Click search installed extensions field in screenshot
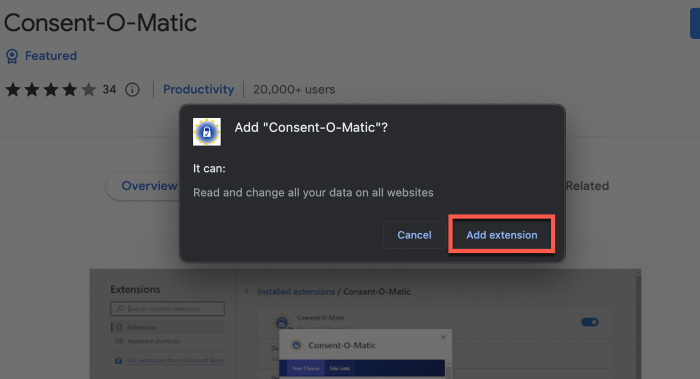 (x=167, y=308)
